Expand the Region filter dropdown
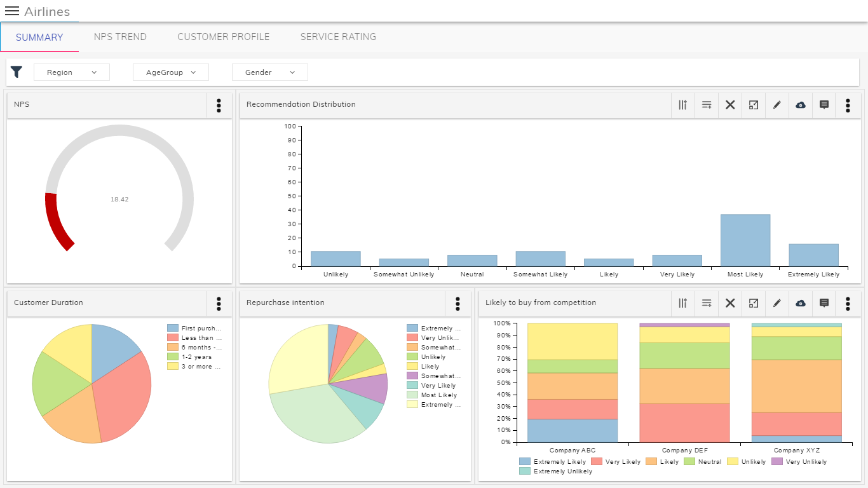This screenshot has width=868, height=488. (x=72, y=72)
